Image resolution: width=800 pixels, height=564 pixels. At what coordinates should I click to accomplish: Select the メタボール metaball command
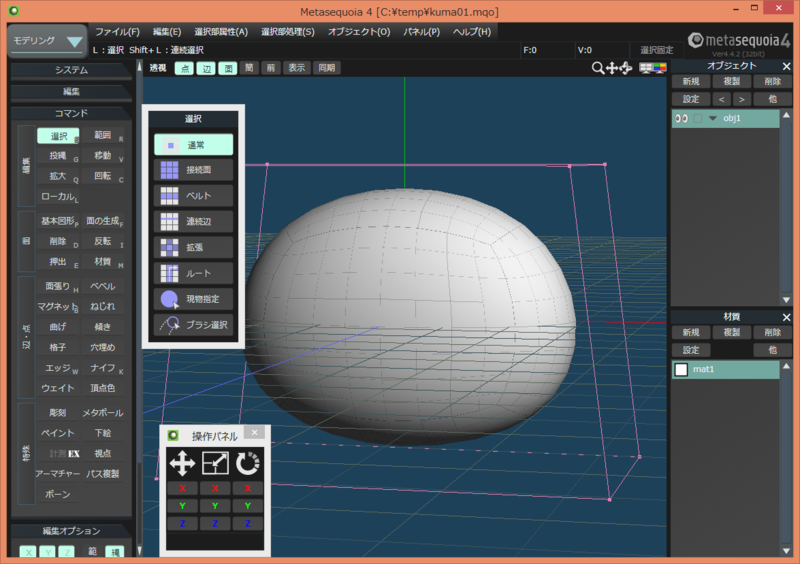pos(104,412)
